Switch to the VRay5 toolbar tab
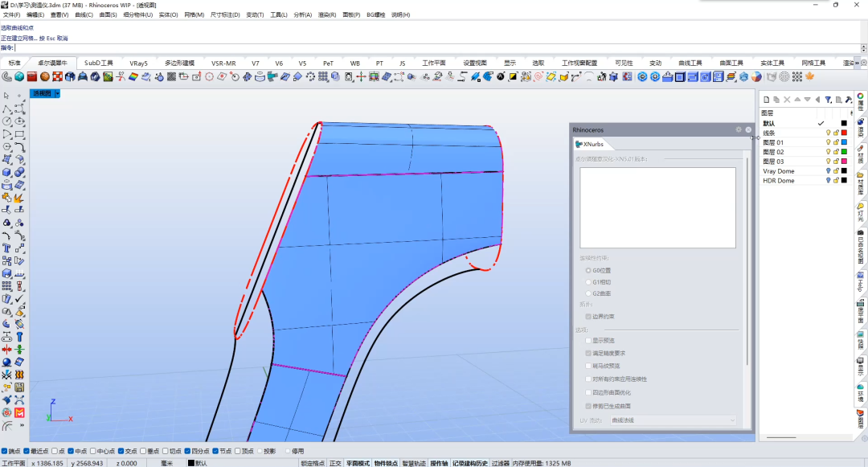Screen dimensions: 868x467 138,63
